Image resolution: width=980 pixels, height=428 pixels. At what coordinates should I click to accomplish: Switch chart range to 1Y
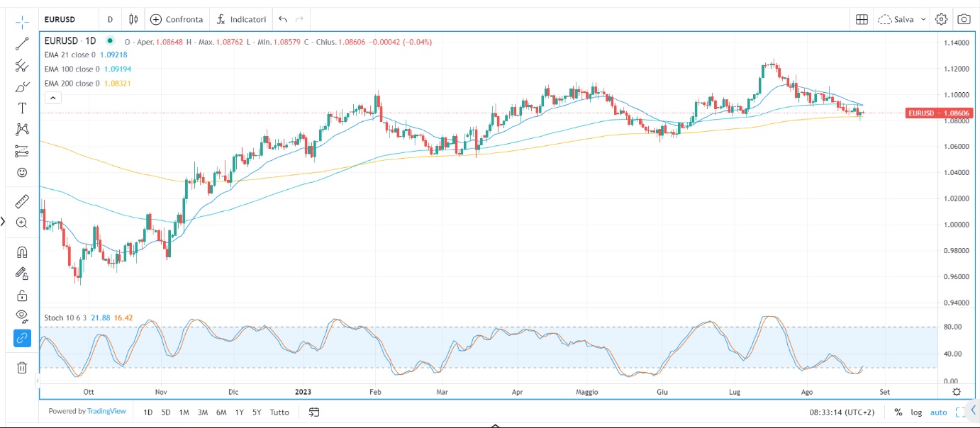click(239, 412)
